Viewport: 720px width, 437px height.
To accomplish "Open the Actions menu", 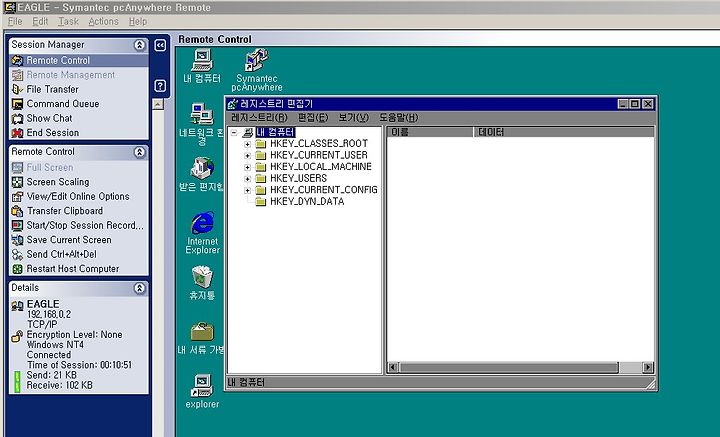I will 103,22.
